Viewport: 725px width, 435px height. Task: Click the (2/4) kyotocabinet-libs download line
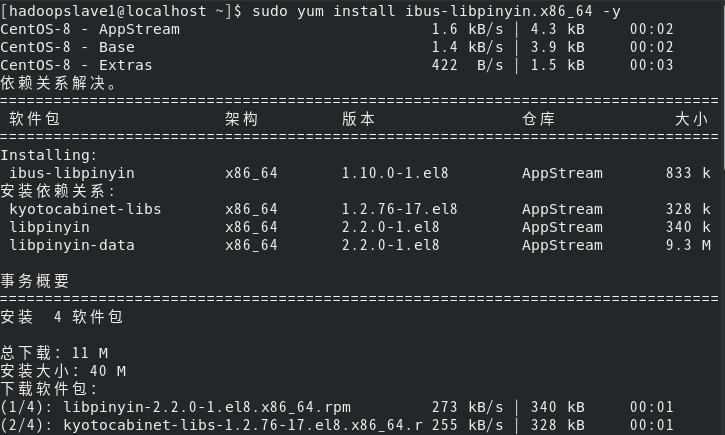pyautogui.click(x=337, y=425)
